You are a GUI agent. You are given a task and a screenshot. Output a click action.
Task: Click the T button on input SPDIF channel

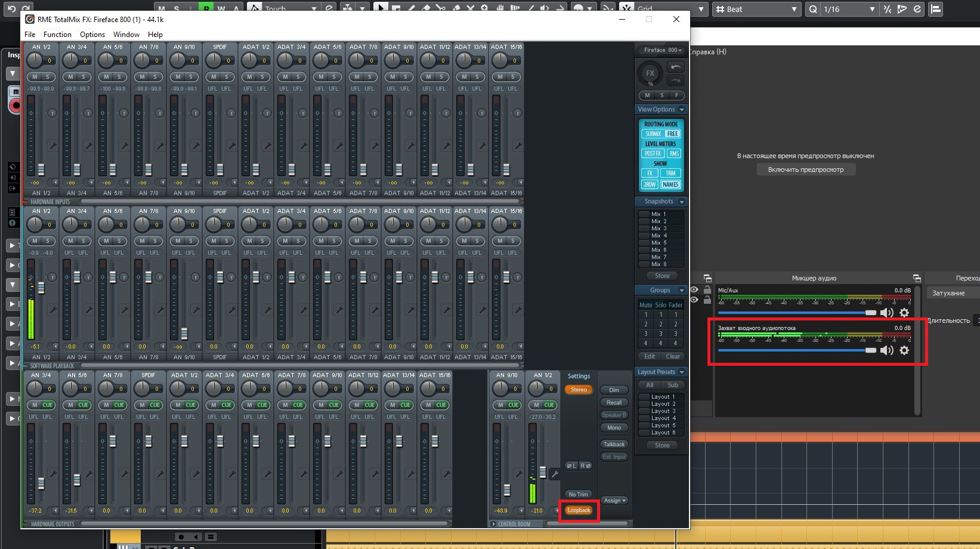(231, 113)
